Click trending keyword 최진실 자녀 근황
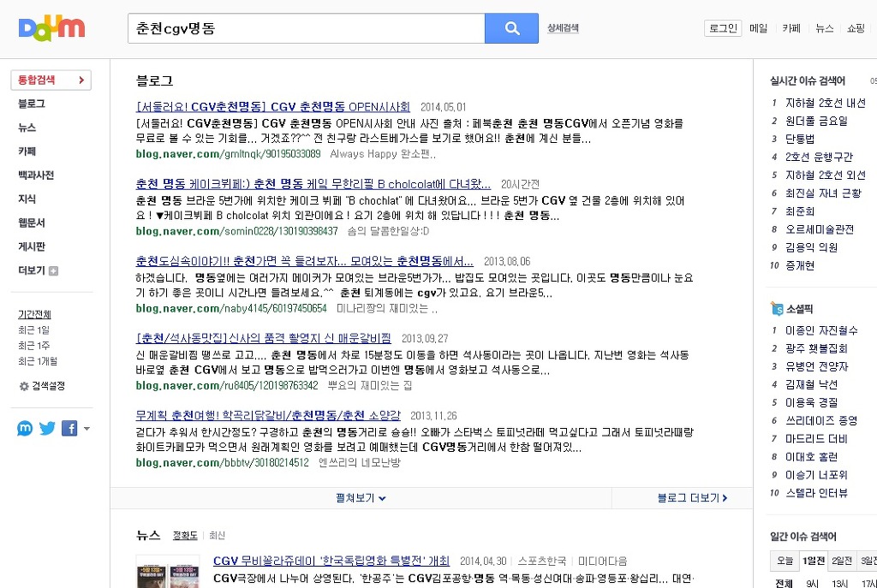 [823, 193]
